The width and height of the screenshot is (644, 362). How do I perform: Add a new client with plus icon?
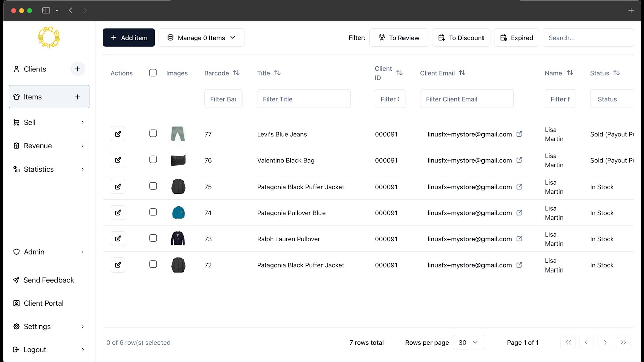coord(77,69)
